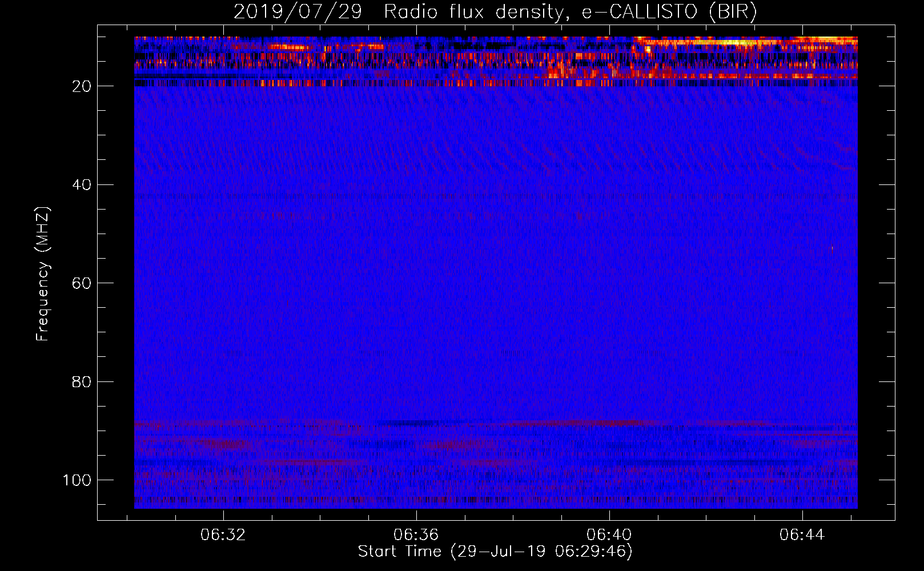Click the plot title "2019/07/29 Radio flux density, e-CALLISTO (BIR)"
The height and width of the screenshot is (571, 924).
click(x=495, y=12)
